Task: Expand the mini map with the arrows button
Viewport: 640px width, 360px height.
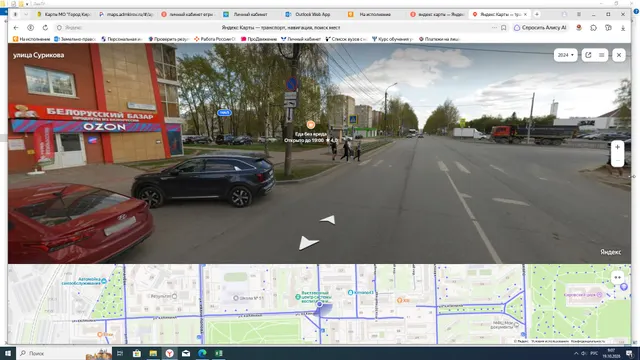Action: [x=617, y=278]
